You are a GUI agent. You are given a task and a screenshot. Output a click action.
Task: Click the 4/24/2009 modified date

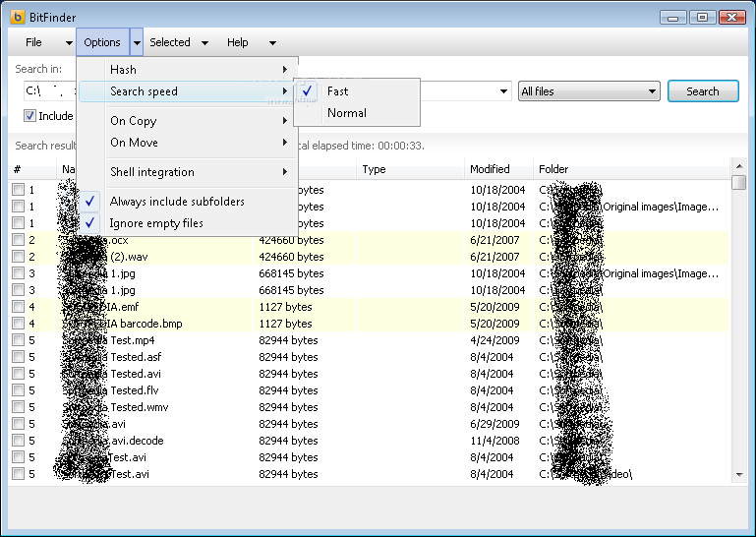tap(494, 340)
